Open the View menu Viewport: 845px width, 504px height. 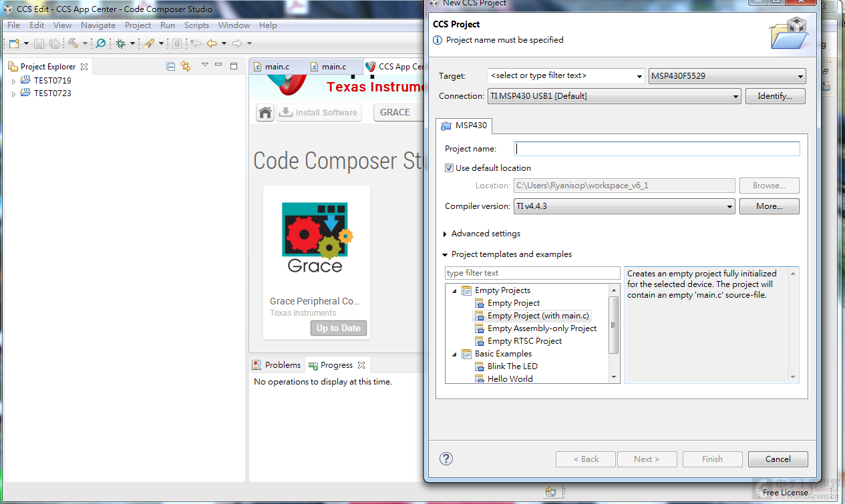(62, 25)
